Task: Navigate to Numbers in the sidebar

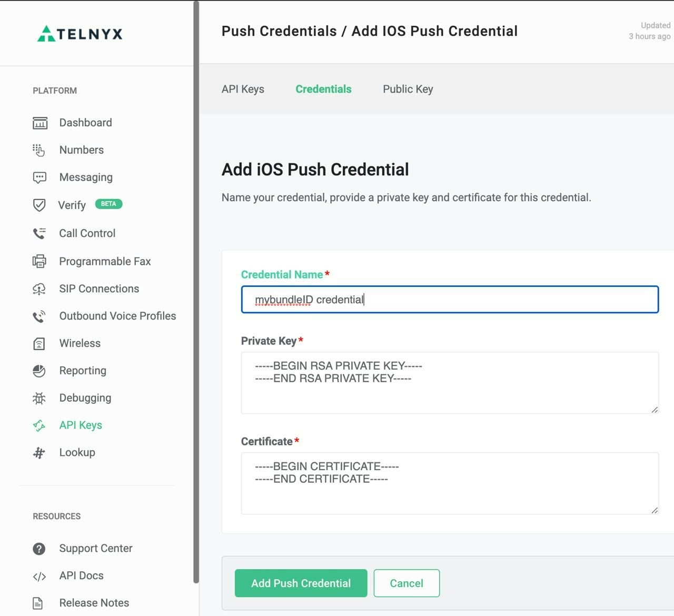Action: tap(81, 150)
